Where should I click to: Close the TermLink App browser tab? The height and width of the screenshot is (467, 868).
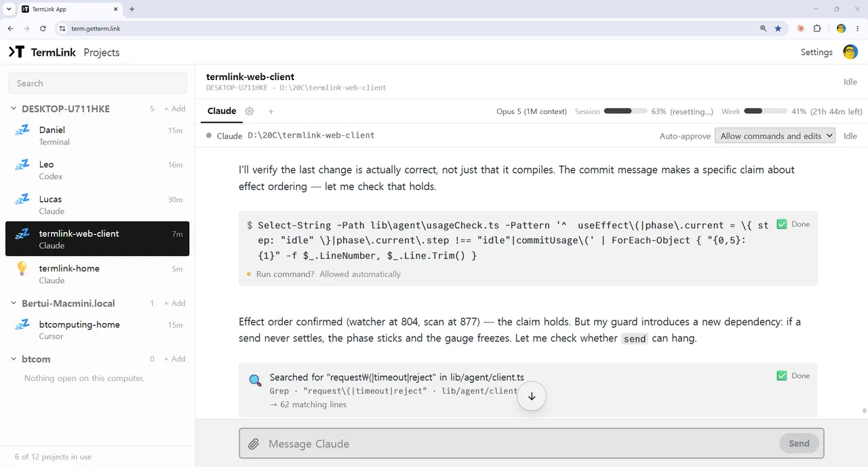click(115, 10)
